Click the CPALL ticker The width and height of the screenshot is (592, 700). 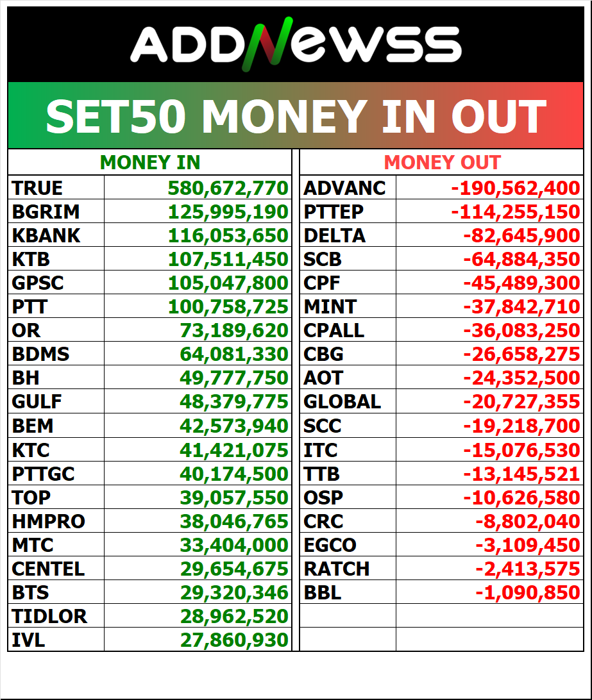coord(334,331)
